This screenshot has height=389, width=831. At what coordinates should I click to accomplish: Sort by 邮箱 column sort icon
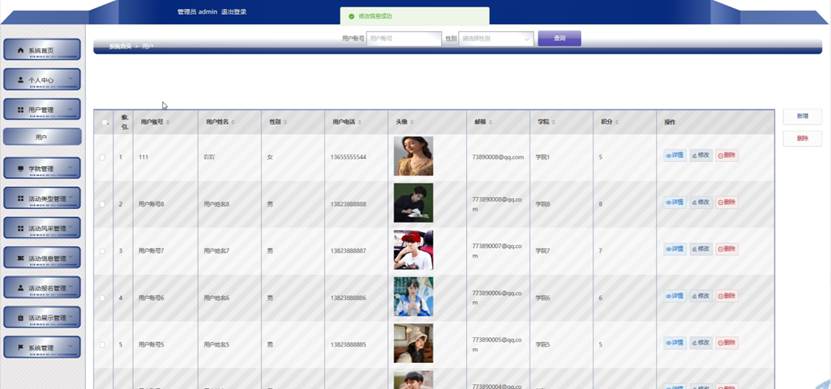pyautogui.click(x=491, y=122)
